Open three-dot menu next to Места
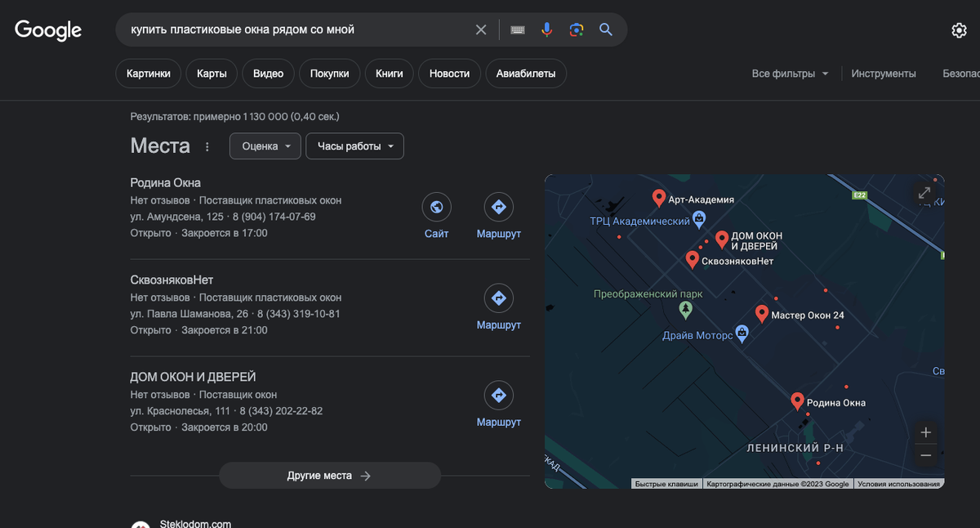The image size is (980, 528). (x=207, y=146)
